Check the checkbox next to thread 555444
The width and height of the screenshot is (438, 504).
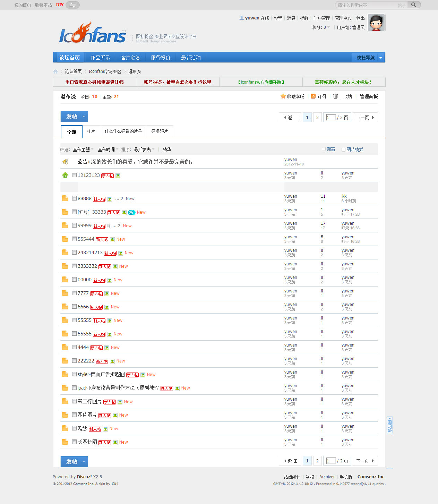74,239
